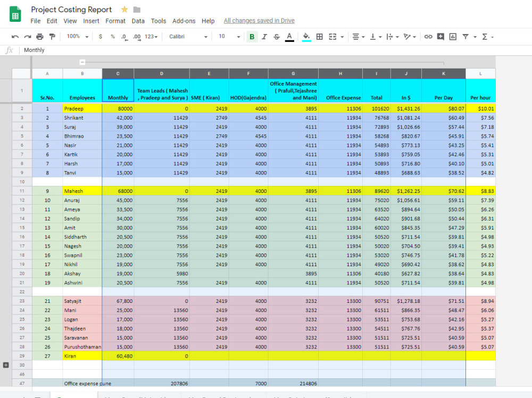Open the text color picker
This screenshot has height=398, width=532.
[x=289, y=37]
